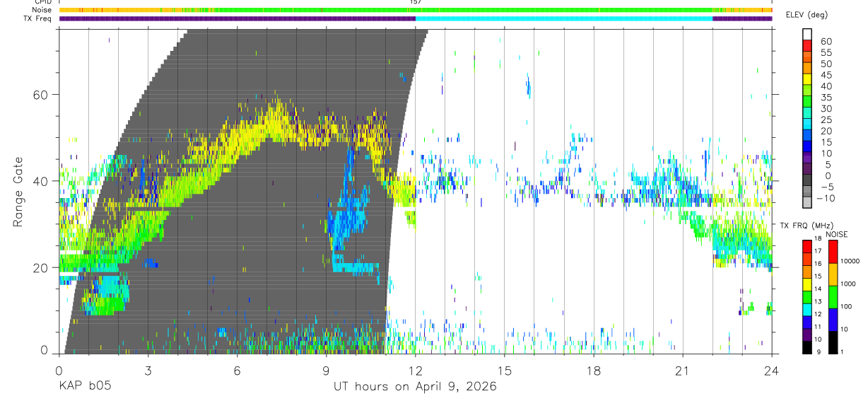
Task: Click the x-axis hour tick label "12"
Action: [x=416, y=371]
